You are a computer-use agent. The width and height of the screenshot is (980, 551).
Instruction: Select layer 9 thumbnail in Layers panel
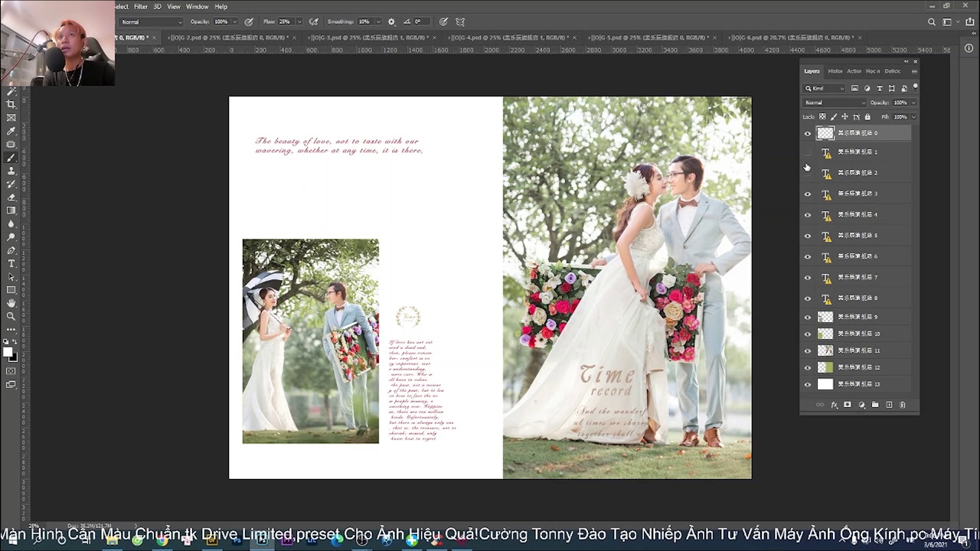(x=825, y=317)
